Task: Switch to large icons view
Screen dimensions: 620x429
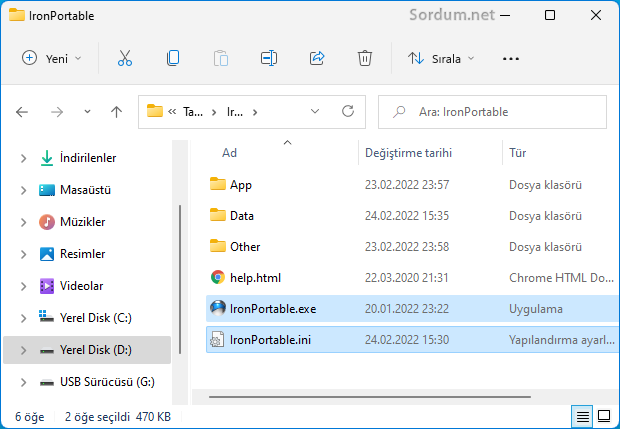Action: (x=604, y=416)
